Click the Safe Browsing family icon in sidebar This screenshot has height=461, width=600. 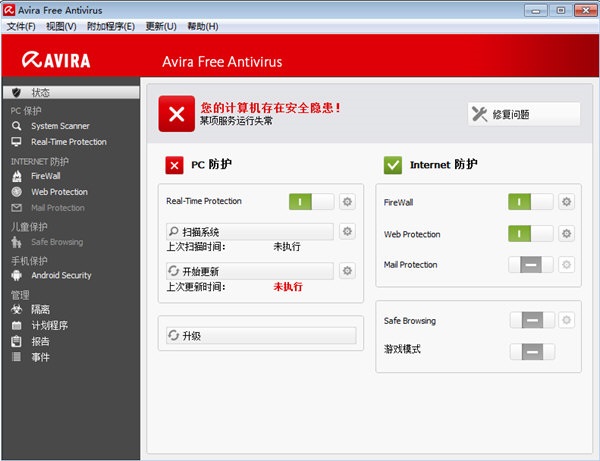pos(16,242)
